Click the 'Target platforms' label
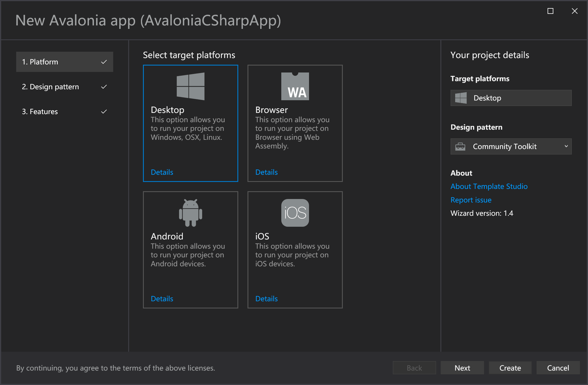 coord(480,79)
